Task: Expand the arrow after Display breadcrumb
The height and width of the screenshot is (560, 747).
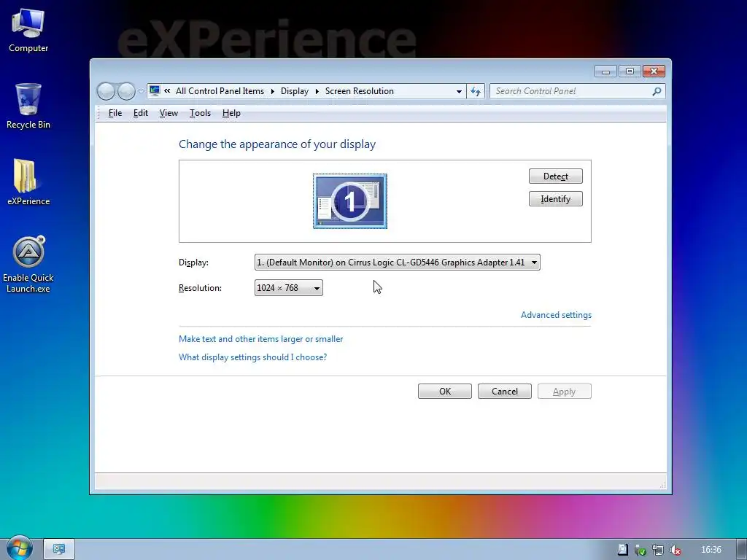Action: (x=317, y=91)
